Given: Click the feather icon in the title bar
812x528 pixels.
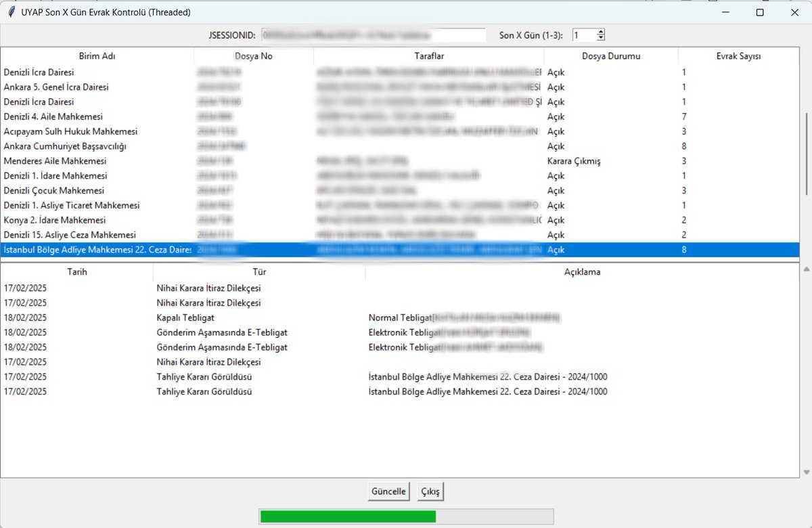Looking at the screenshot, I should 11,12.
